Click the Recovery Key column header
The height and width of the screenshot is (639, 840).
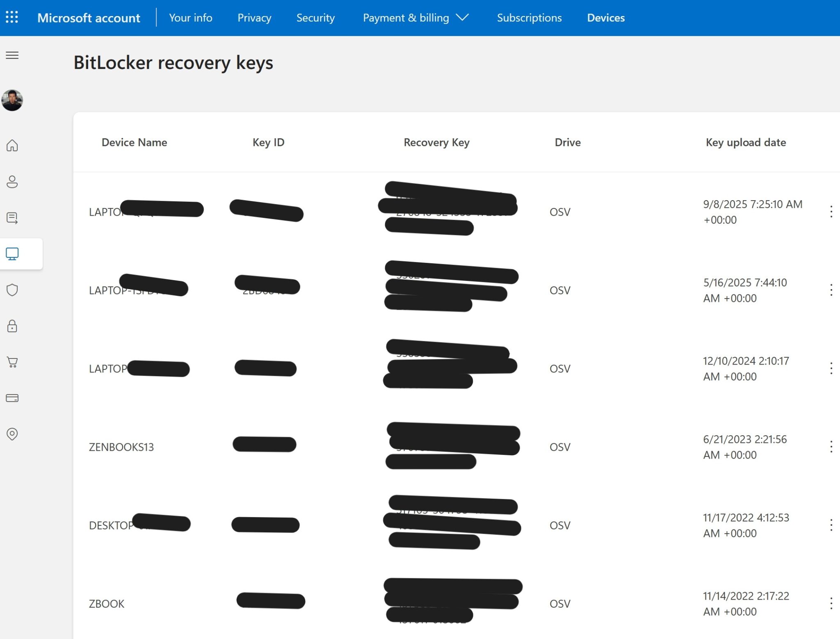[436, 142]
